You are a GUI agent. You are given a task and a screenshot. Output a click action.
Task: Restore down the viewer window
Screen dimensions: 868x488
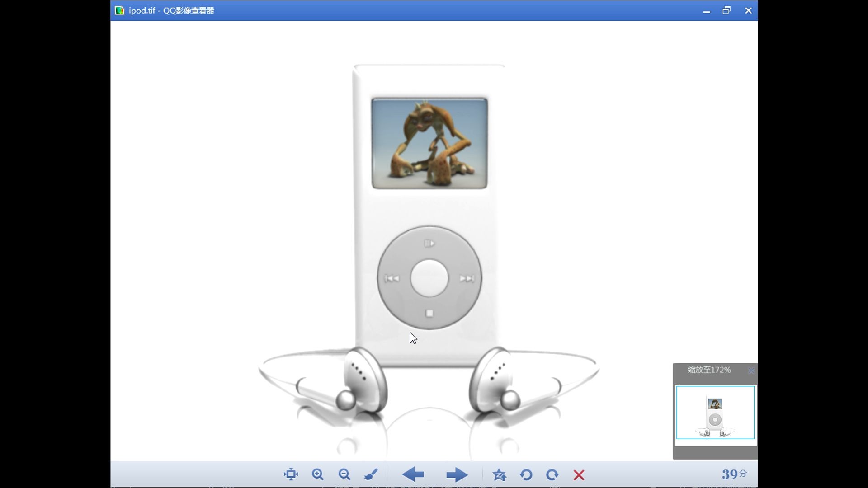pyautogui.click(x=727, y=10)
